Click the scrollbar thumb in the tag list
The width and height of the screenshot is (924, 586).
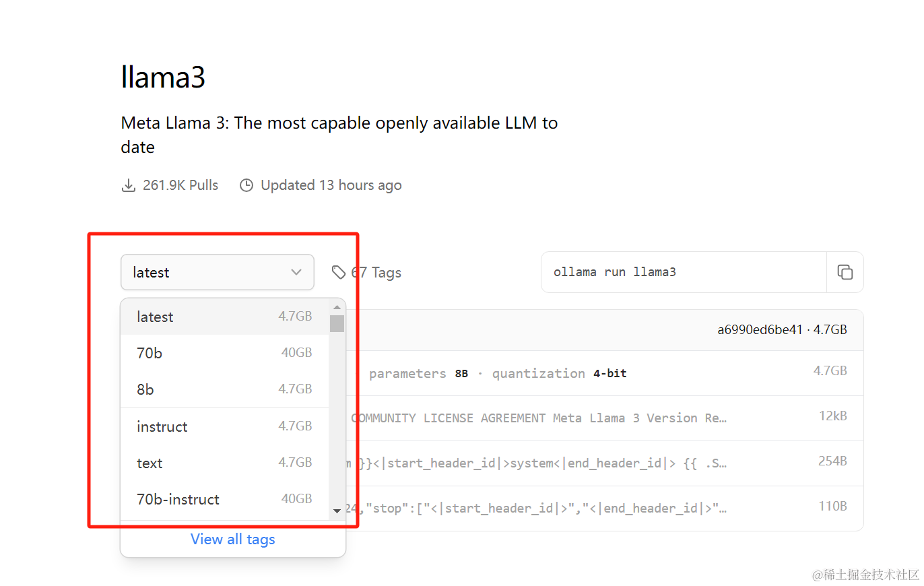(x=337, y=323)
